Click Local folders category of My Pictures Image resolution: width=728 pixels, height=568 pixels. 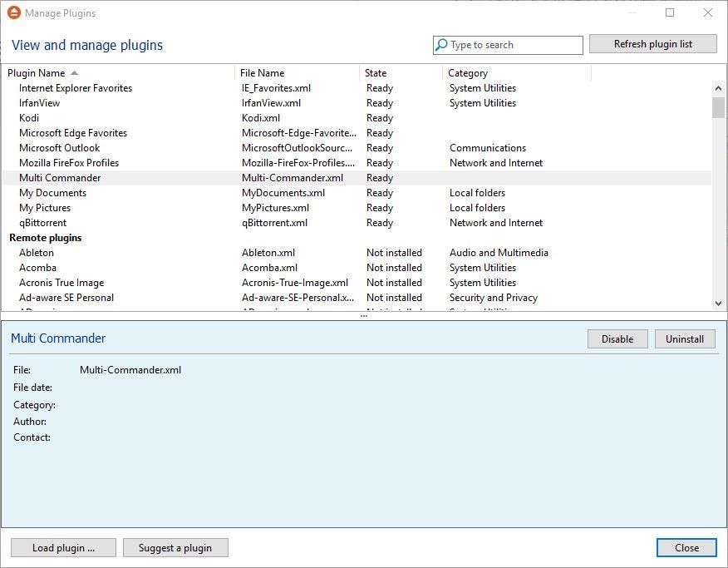tap(477, 208)
